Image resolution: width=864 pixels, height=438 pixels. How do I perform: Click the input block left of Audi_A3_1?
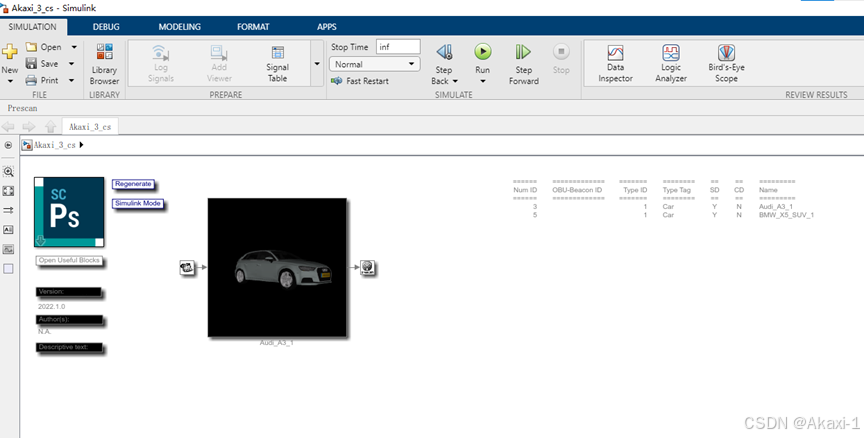[187, 268]
